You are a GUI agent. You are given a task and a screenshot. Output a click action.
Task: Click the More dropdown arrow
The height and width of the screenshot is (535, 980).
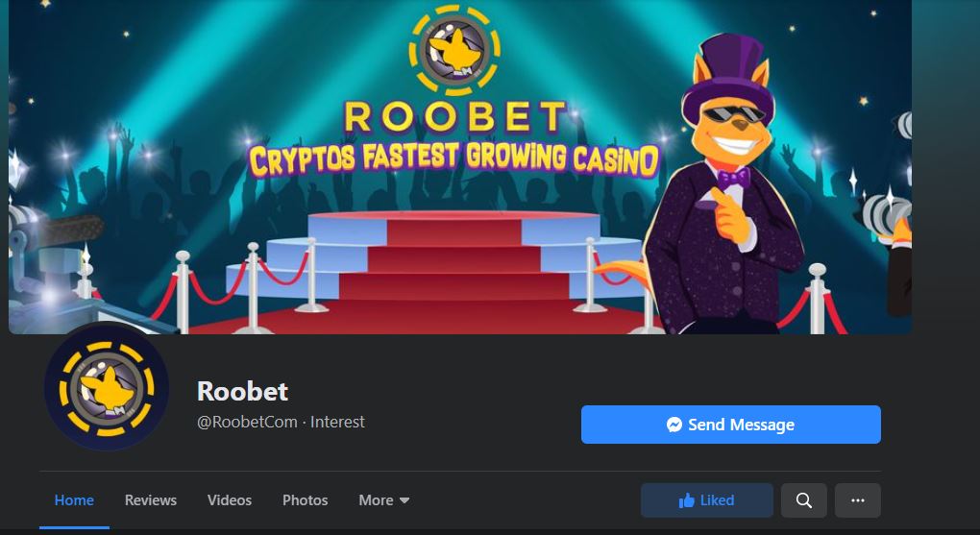click(x=404, y=500)
